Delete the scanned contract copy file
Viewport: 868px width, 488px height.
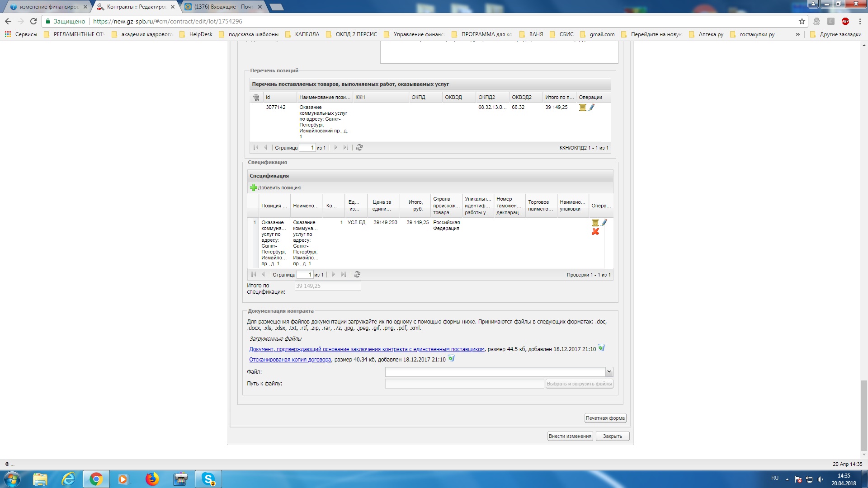(451, 359)
